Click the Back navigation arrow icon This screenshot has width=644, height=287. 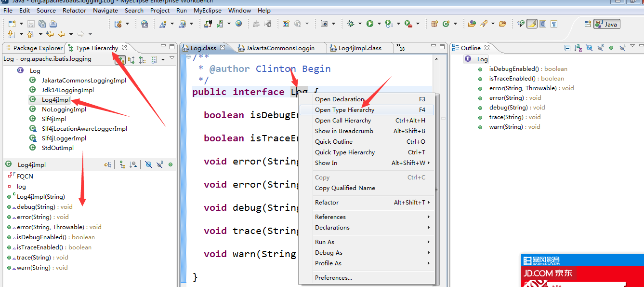pos(62,34)
